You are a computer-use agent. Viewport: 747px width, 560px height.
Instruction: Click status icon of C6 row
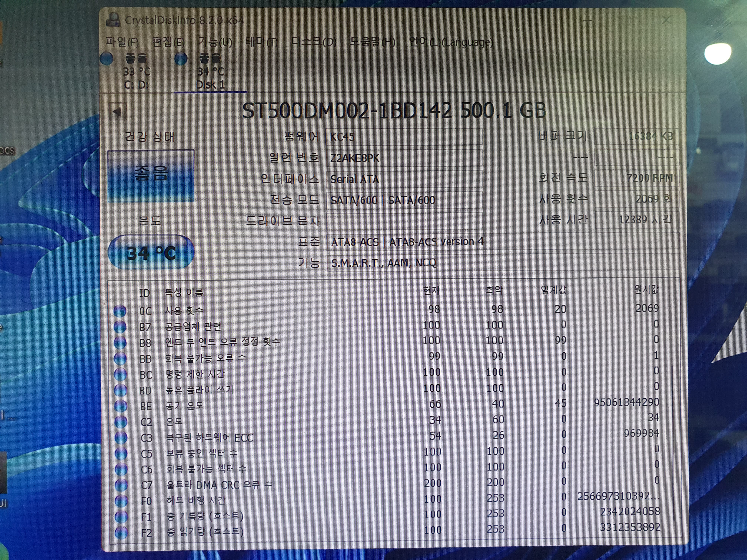pos(121,469)
